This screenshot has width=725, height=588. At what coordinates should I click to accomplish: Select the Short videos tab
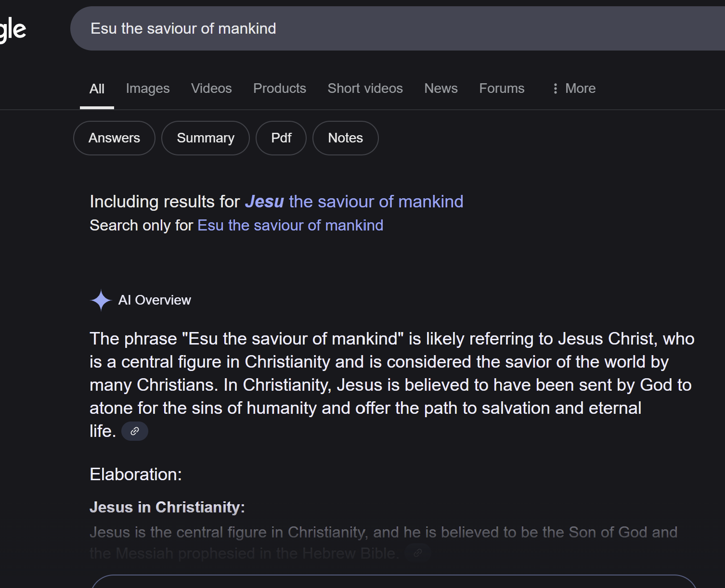[x=365, y=89]
